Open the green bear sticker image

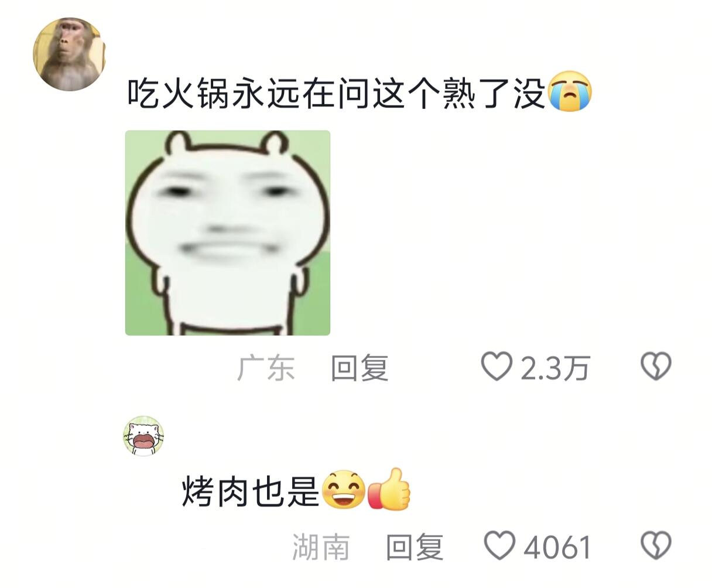coord(228,233)
